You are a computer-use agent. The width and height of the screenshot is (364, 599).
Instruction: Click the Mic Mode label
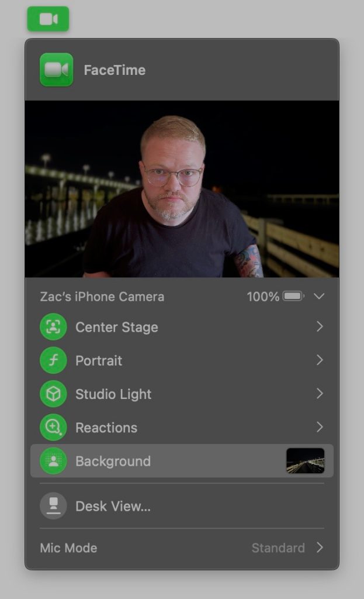point(68,548)
